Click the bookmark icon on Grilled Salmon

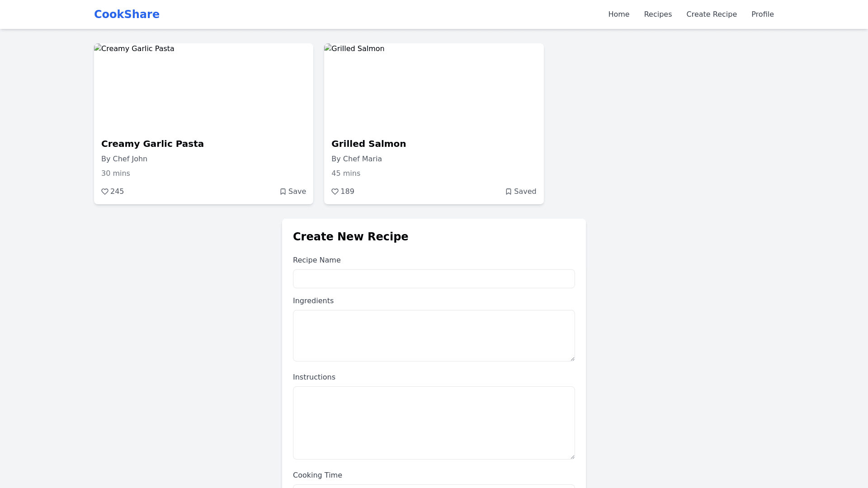tap(509, 192)
